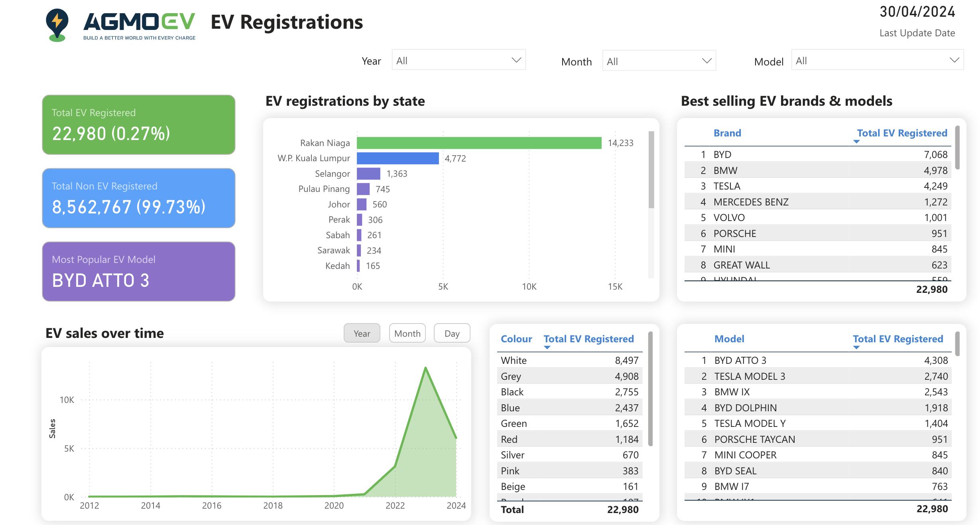Click the Total EV Registered green card
The image size is (980, 525).
click(x=138, y=124)
